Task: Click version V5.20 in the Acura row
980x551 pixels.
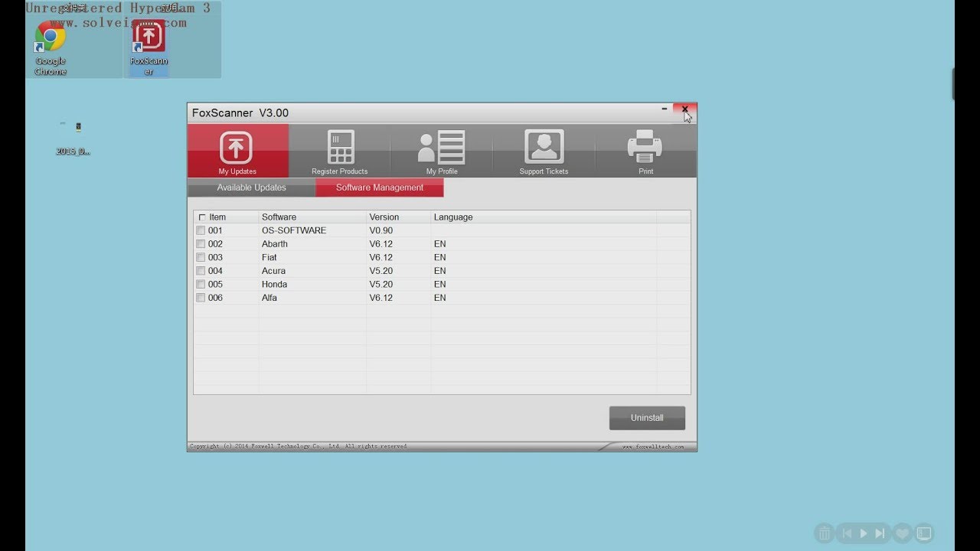Action: 381,271
